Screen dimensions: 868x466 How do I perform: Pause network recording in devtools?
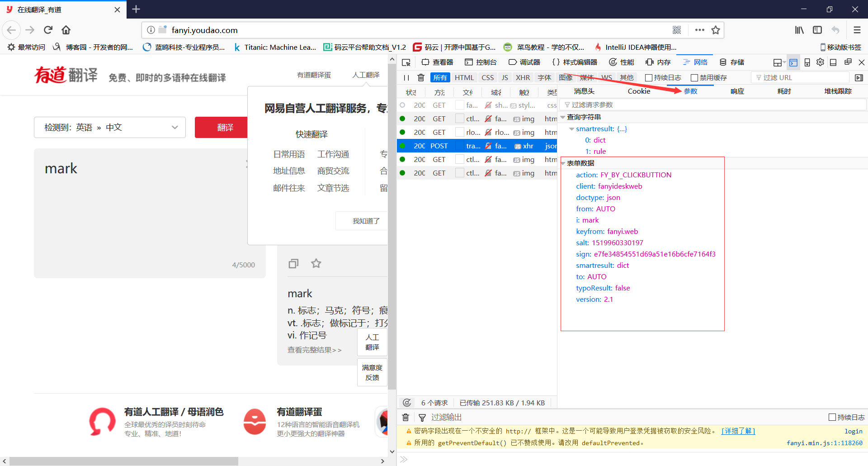tap(406, 78)
